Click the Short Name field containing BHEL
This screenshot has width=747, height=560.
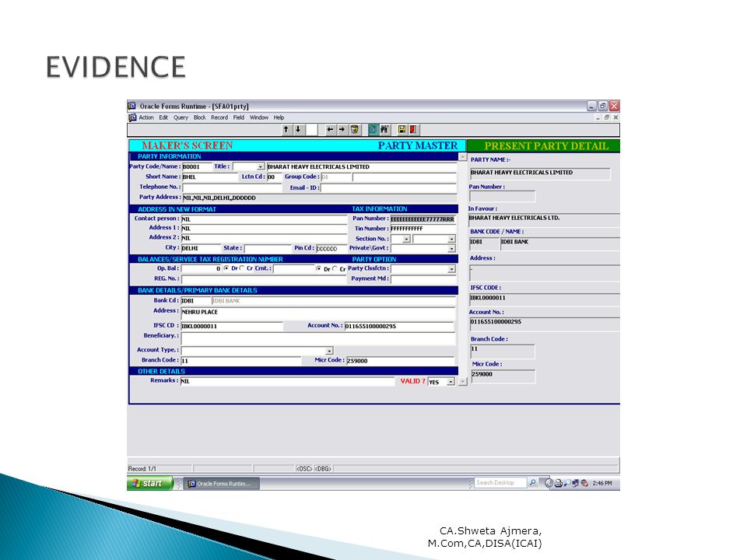point(209,177)
